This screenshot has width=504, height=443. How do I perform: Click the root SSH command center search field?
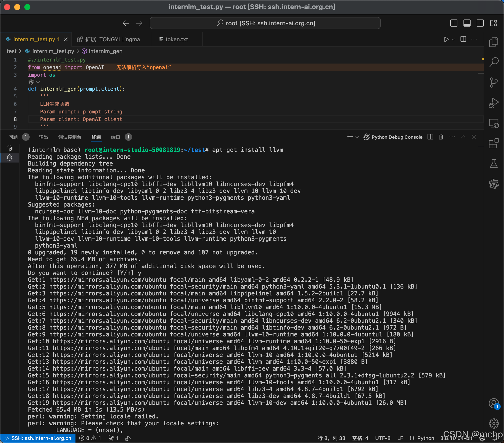pos(265,23)
